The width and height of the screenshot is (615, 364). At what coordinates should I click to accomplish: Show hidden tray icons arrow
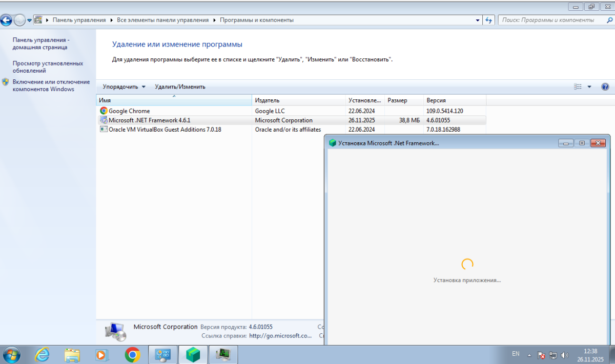(x=530, y=354)
